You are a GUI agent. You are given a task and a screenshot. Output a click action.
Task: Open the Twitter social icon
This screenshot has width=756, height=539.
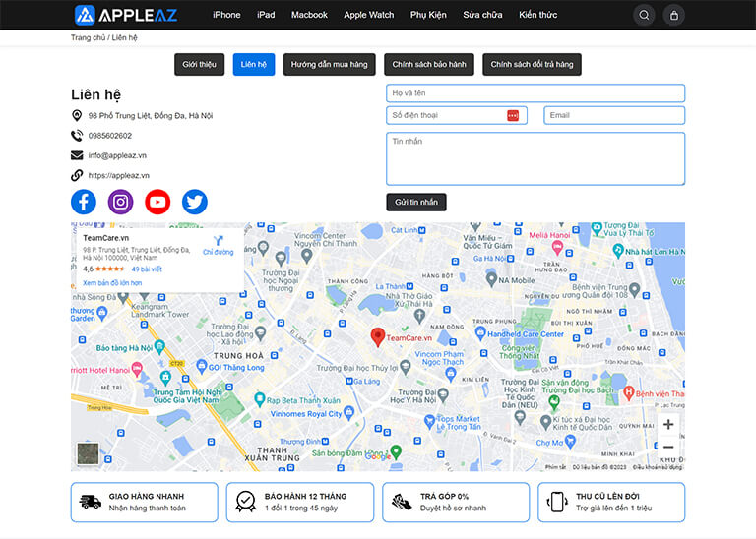[195, 202]
